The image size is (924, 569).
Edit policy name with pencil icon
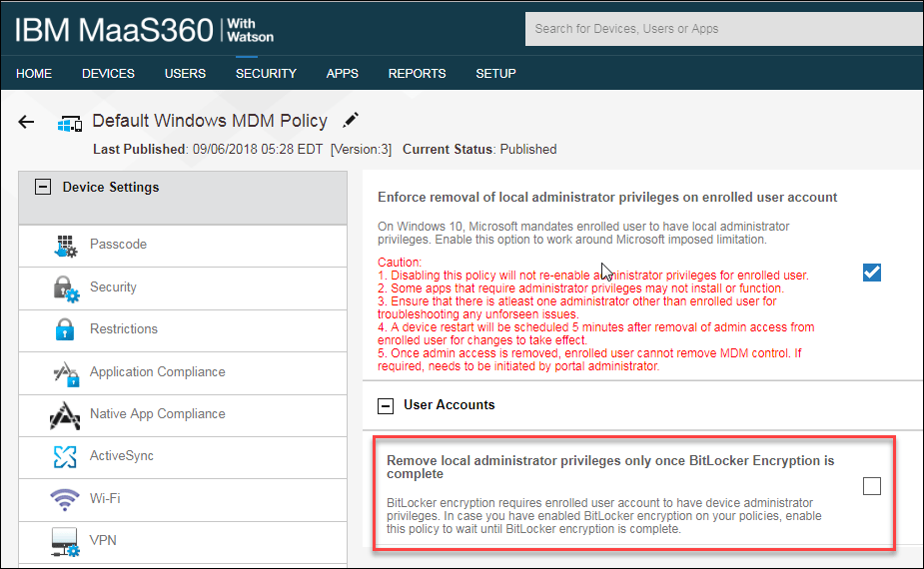tap(351, 120)
